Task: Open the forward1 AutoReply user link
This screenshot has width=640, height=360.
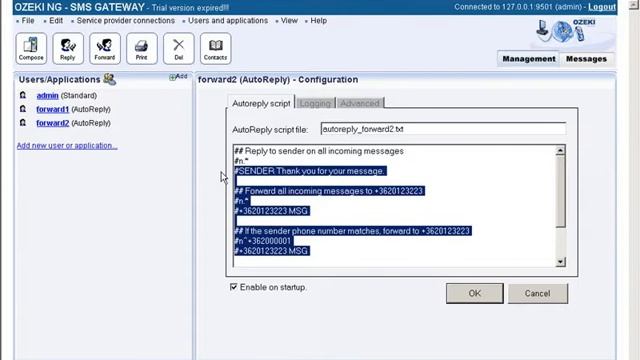Action: point(53,109)
